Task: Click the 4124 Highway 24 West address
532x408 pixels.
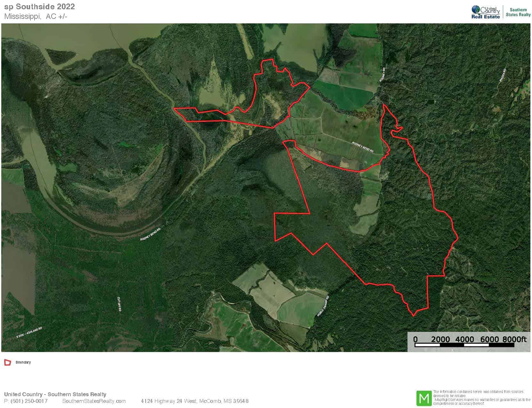Action: [x=195, y=401]
